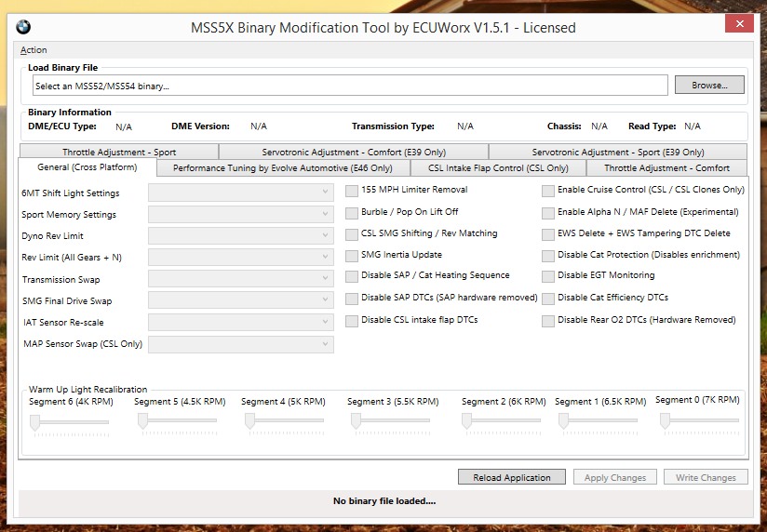
Task: Click the Apply Changes button
Action: [x=615, y=477]
